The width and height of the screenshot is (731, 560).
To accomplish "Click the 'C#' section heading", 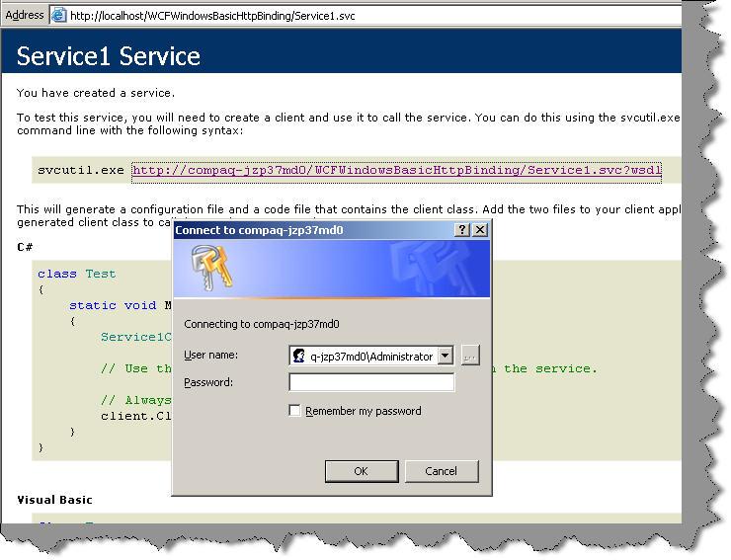I will pyautogui.click(x=25, y=247).
